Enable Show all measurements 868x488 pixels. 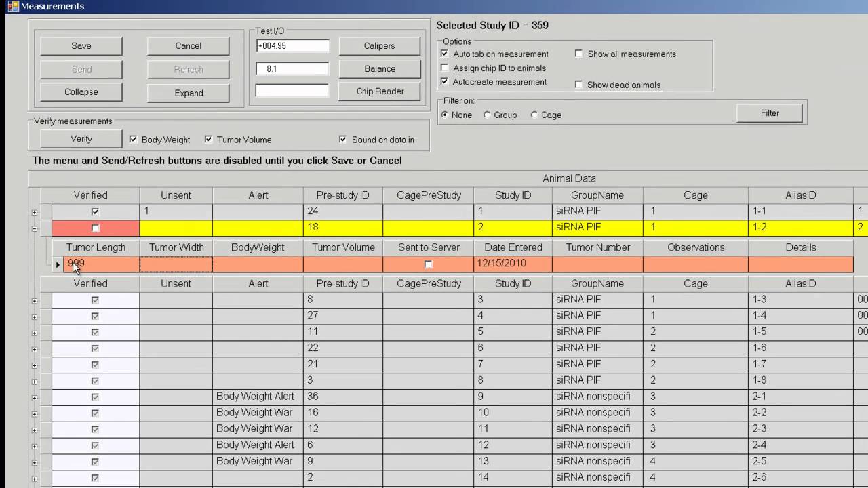coord(579,54)
